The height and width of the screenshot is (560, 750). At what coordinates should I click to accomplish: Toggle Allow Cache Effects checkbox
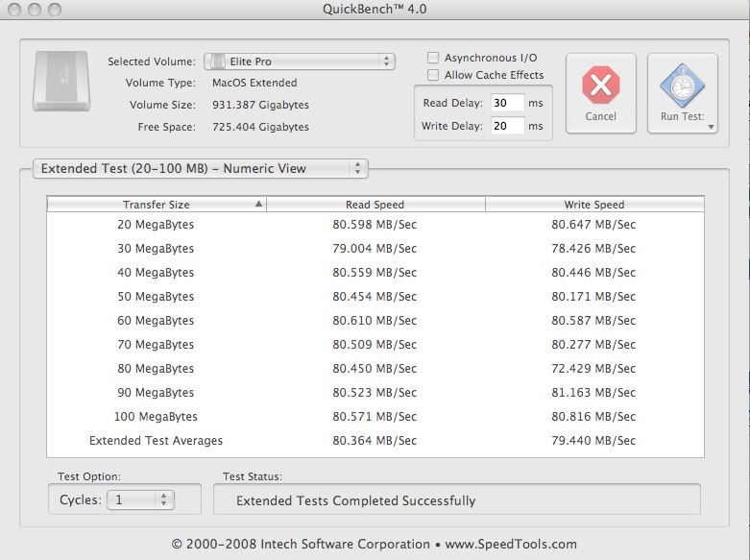pos(433,75)
